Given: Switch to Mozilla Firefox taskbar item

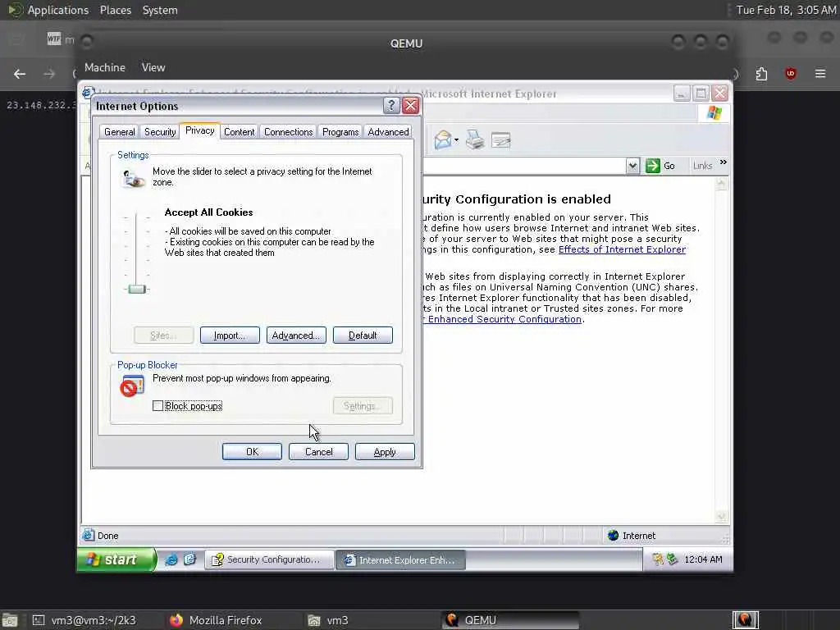Looking at the screenshot, I should click(x=216, y=620).
